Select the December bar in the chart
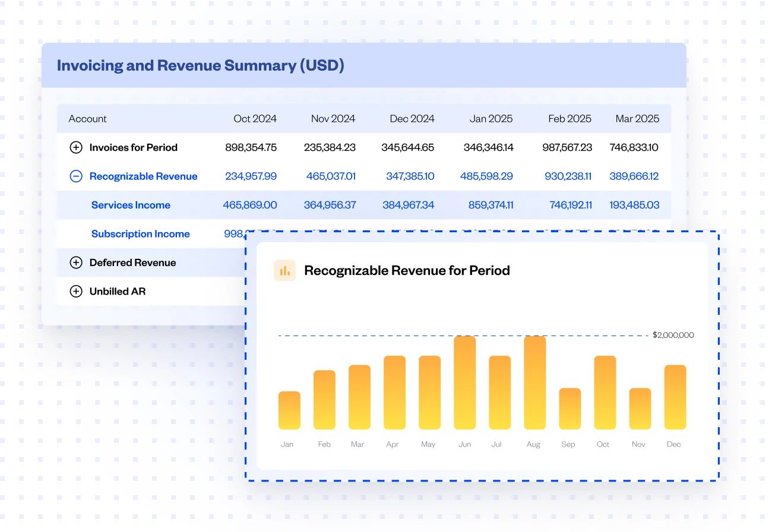772x532 pixels. [x=673, y=398]
